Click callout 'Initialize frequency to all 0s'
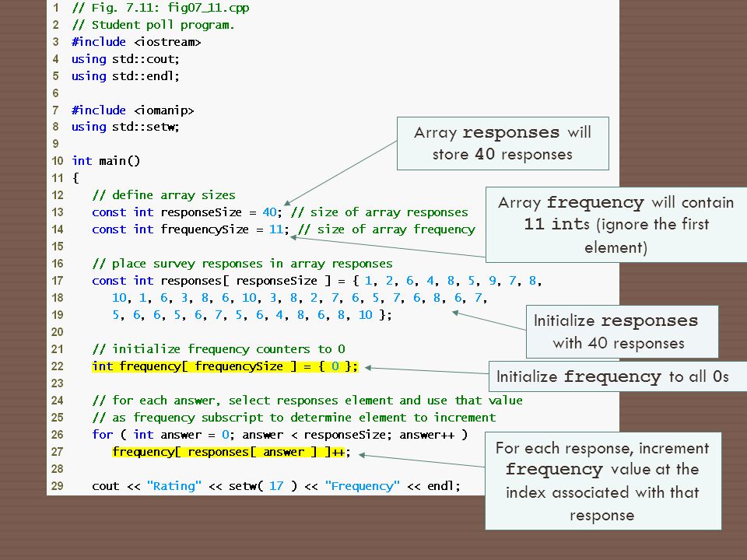This screenshot has width=747, height=560. (617, 376)
